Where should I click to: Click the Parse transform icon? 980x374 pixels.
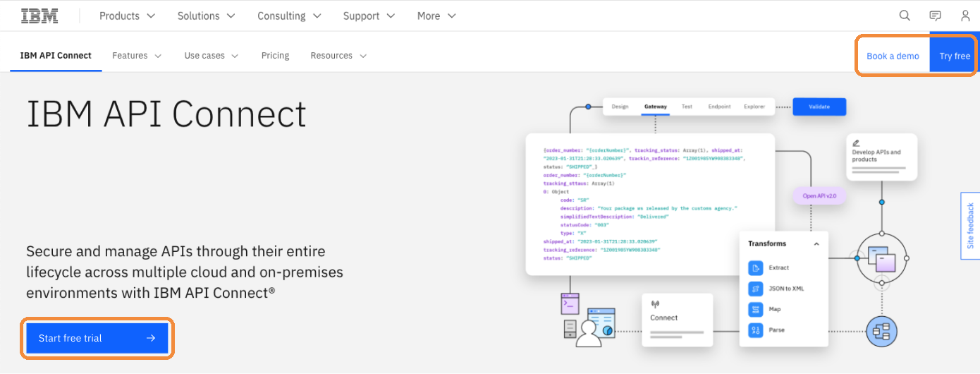click(x=756, y=330)
